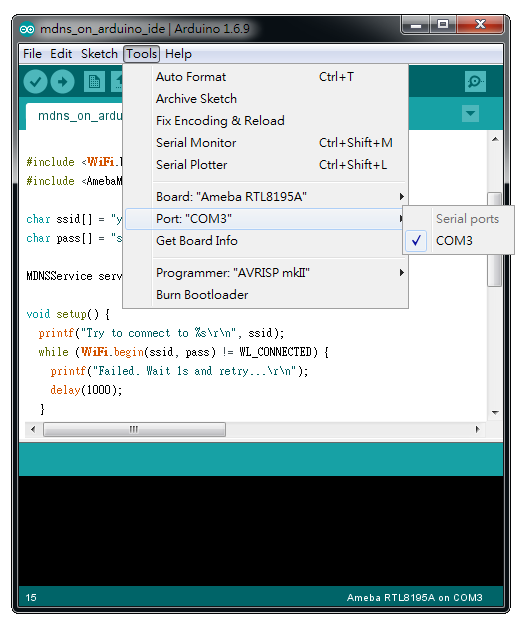Open the Help menu

coord(178,54)
